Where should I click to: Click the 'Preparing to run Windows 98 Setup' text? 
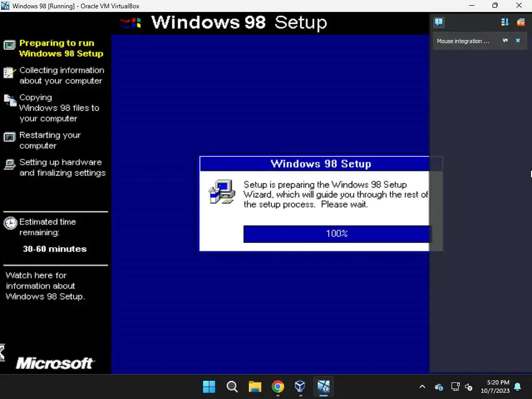coord(61,48)
